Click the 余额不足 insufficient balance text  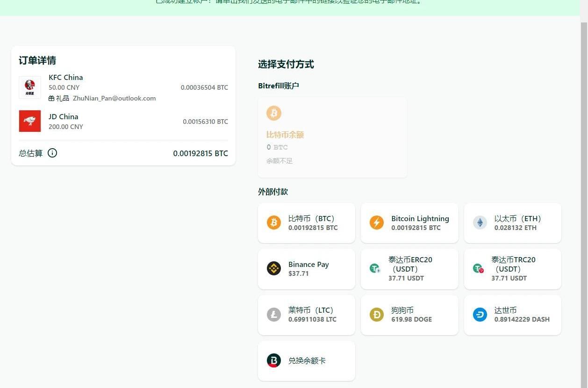click(280, 161)
